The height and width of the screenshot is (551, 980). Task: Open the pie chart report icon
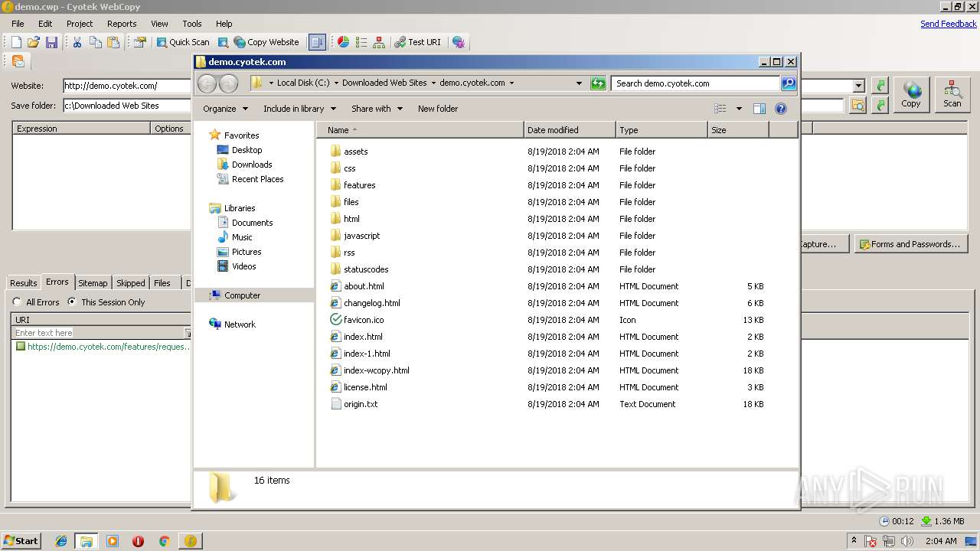[x=344, y=42]
